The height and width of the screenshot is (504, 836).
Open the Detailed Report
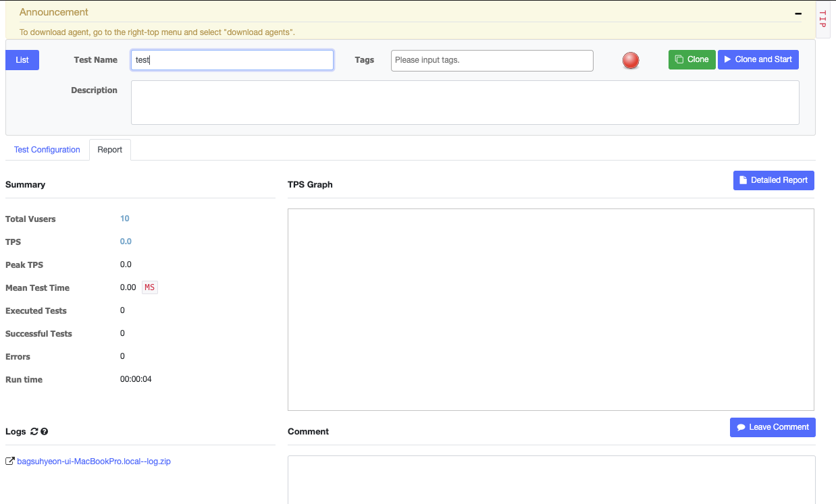pos(774,180)
